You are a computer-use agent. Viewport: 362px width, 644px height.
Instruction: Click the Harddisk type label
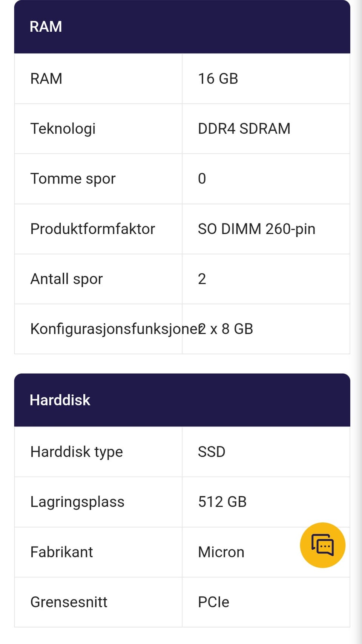(x=77, y=452)
